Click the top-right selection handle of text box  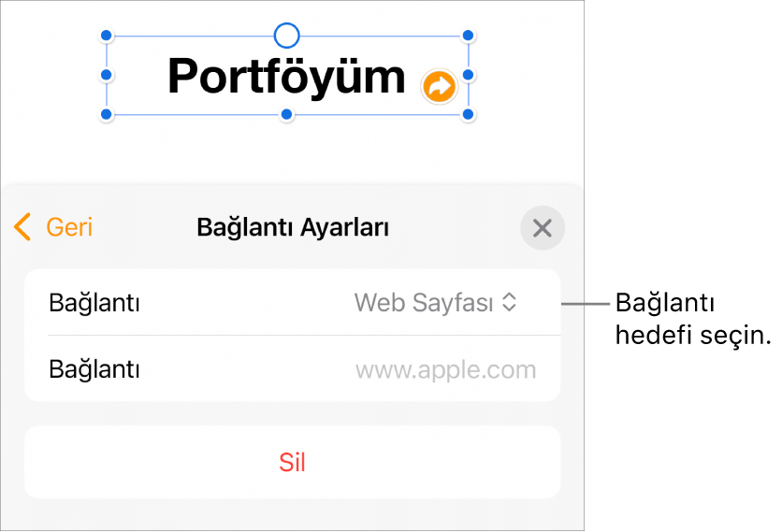tap(469, 36)
